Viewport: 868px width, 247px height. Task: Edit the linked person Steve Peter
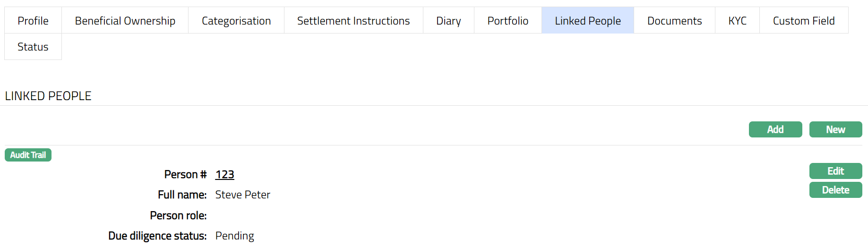[x=835, y=171]
